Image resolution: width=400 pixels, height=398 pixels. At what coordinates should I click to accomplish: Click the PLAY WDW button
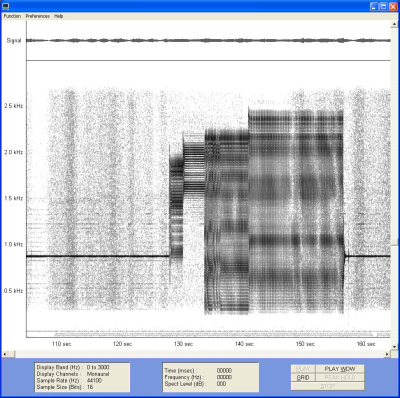point(340,369)
